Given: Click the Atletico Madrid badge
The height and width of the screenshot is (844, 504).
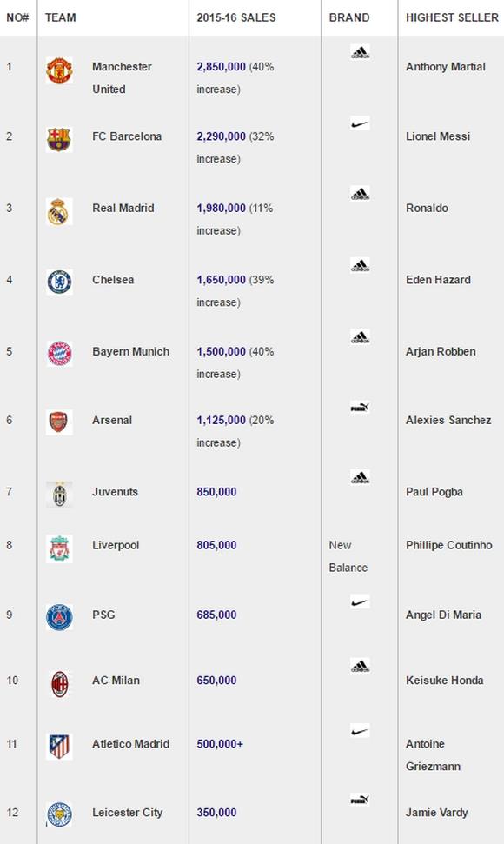Looking at the screenshot, I should pyautogui.click(x=59, y=747).
